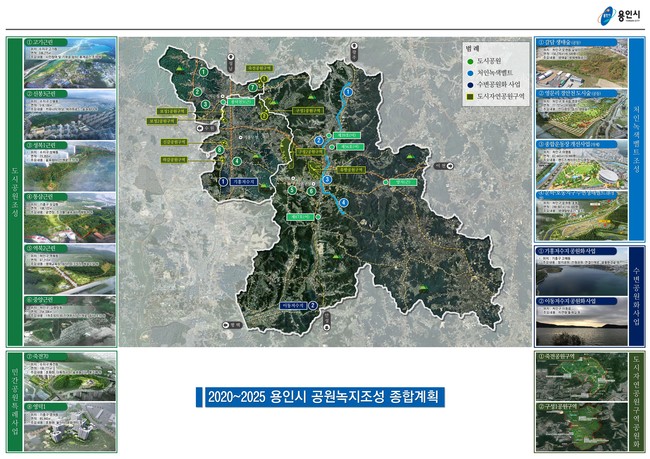Image resolution: width=650 pixels, height=459 pixels.
Task: Click the navy 이동저수지 map label
Action: 293,306
